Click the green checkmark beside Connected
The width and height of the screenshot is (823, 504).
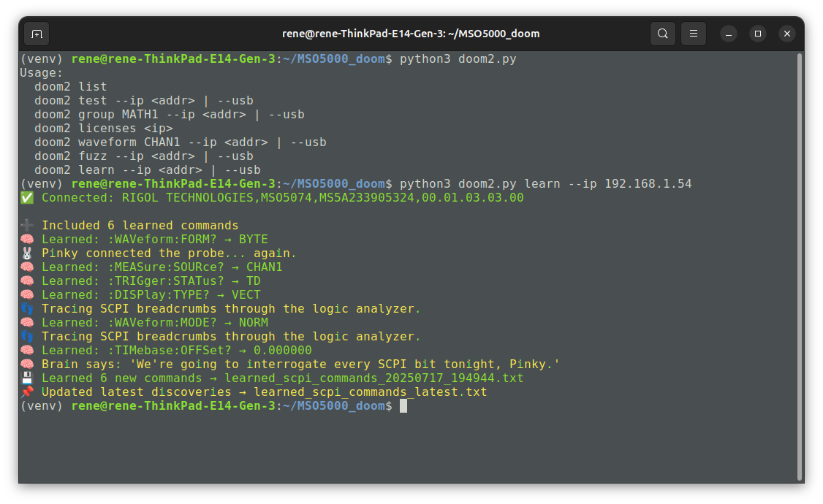27,198
